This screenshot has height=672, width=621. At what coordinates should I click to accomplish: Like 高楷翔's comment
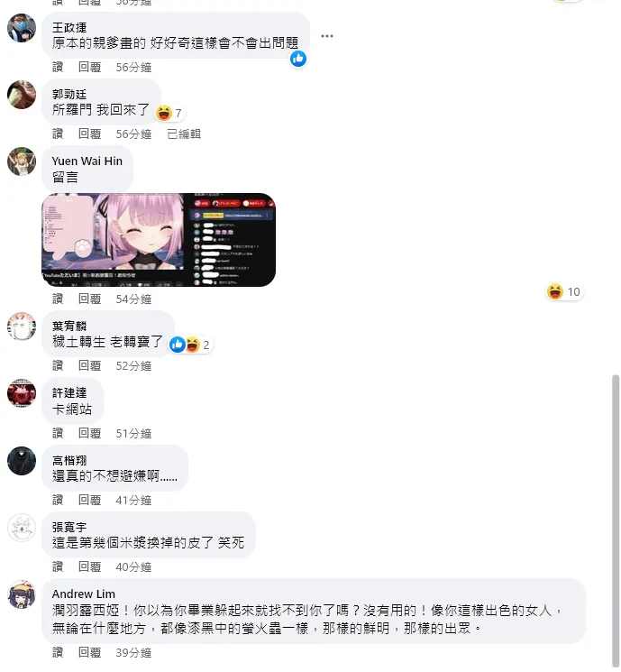pyautogui.click(x=58, y=500)
